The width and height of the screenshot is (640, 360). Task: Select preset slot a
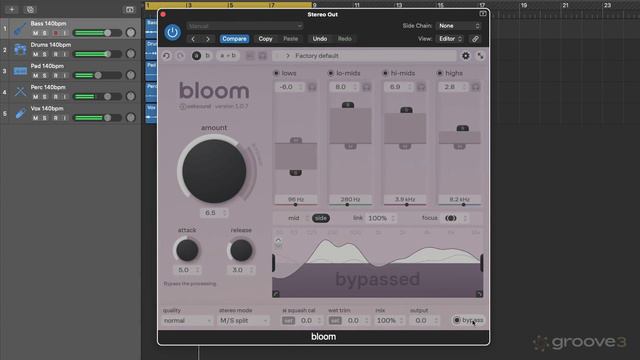[196, 56]
